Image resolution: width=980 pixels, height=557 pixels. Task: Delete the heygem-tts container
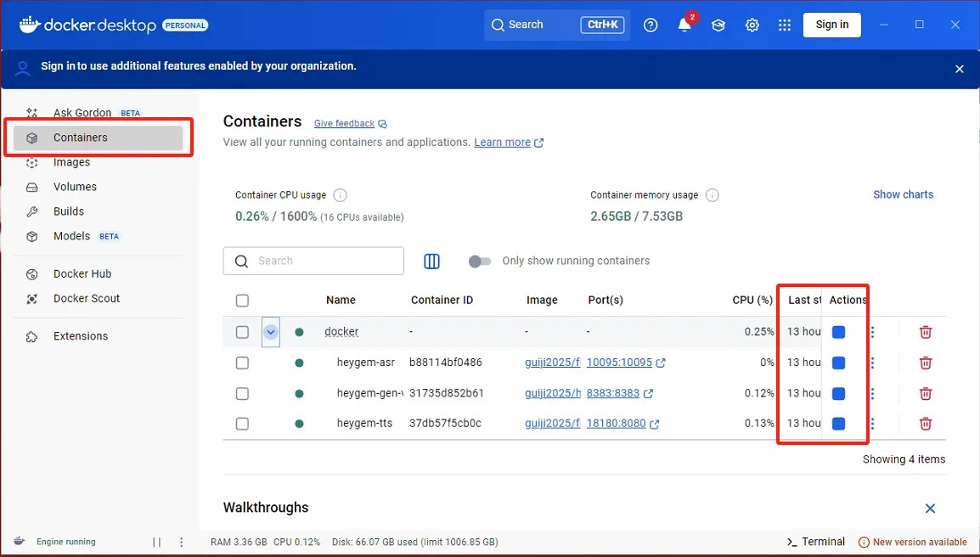coord(926,424)
